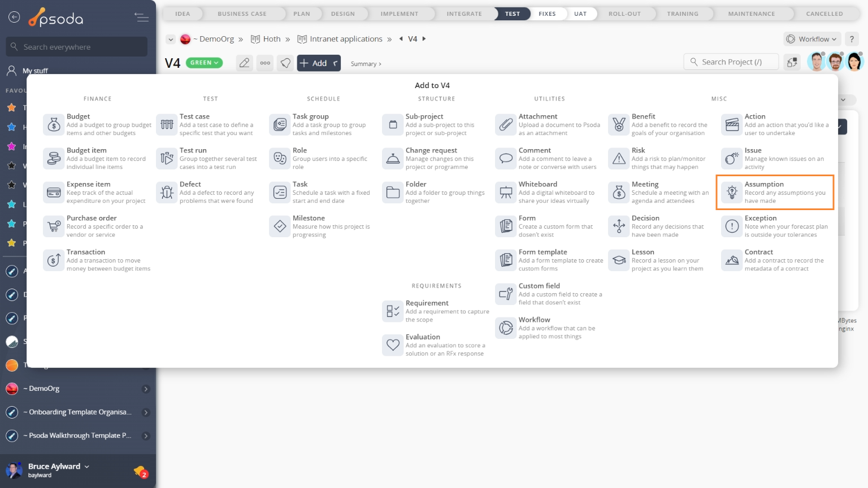Click the pencil edit icon beside V4
Viewport: 868px width, 488px height.
coord(244,63)
